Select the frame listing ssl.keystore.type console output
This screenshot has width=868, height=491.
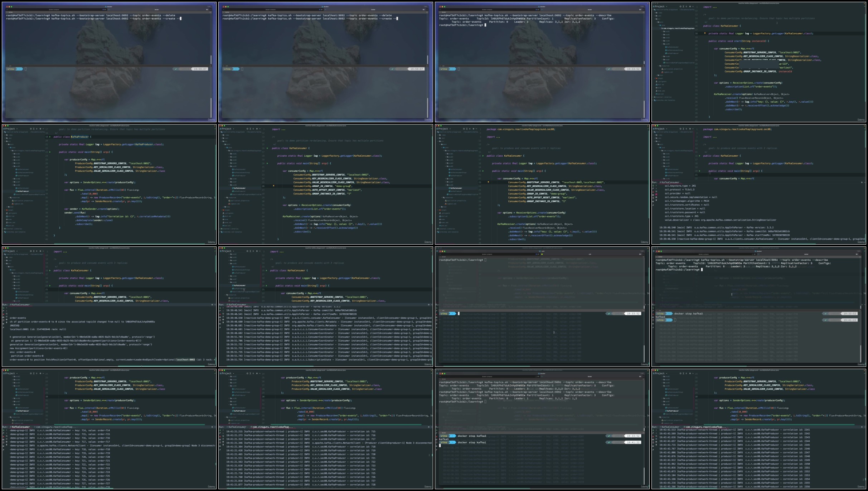759,184
